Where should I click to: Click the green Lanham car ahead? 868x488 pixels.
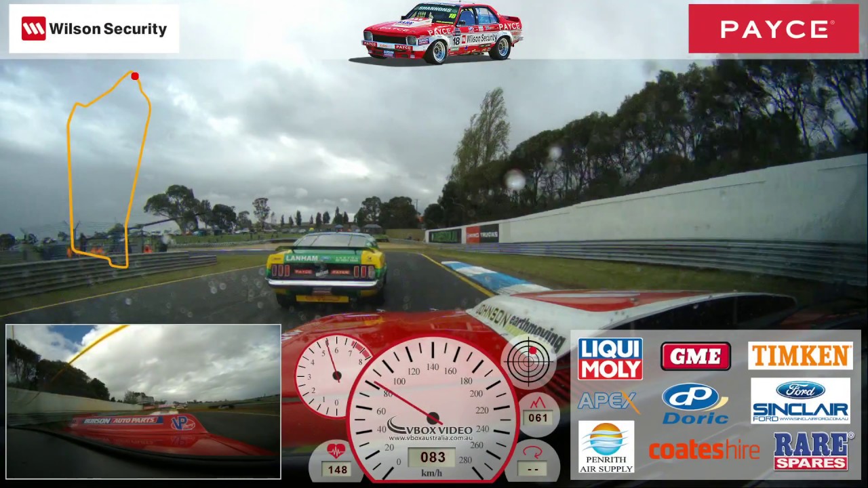(326, 267)
